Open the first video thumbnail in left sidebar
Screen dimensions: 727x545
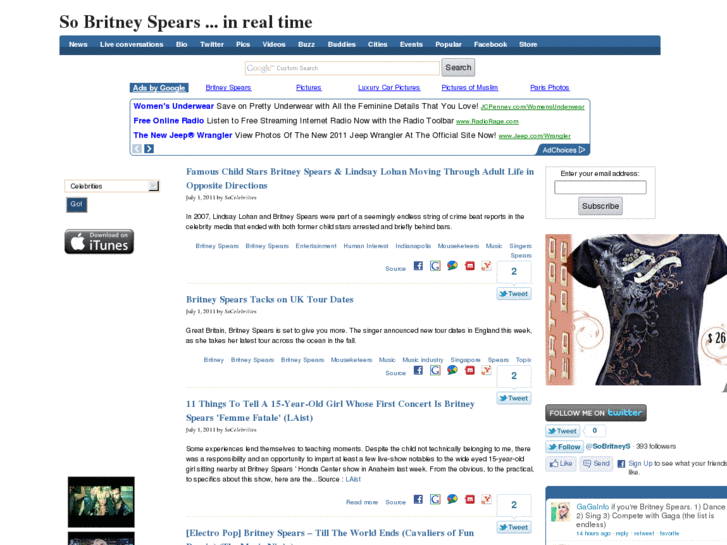[101, 502]
